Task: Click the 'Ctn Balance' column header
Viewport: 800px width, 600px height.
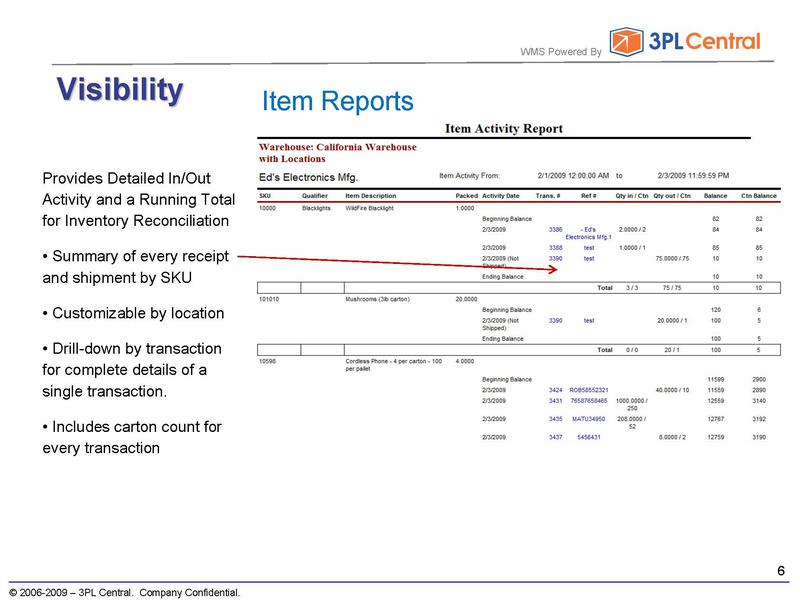Action: click(759, 196)
